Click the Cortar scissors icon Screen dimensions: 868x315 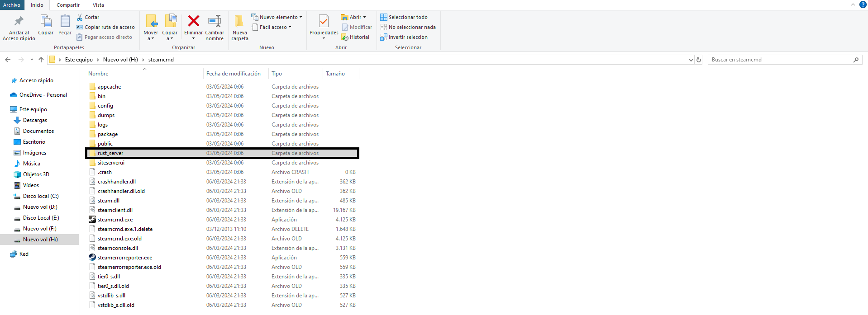pos(80,17)
